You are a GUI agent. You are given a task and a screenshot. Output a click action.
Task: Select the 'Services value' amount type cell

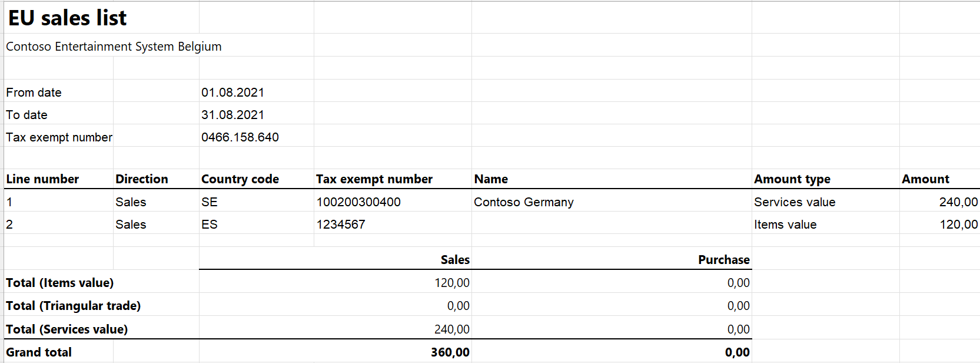[795, 202]
